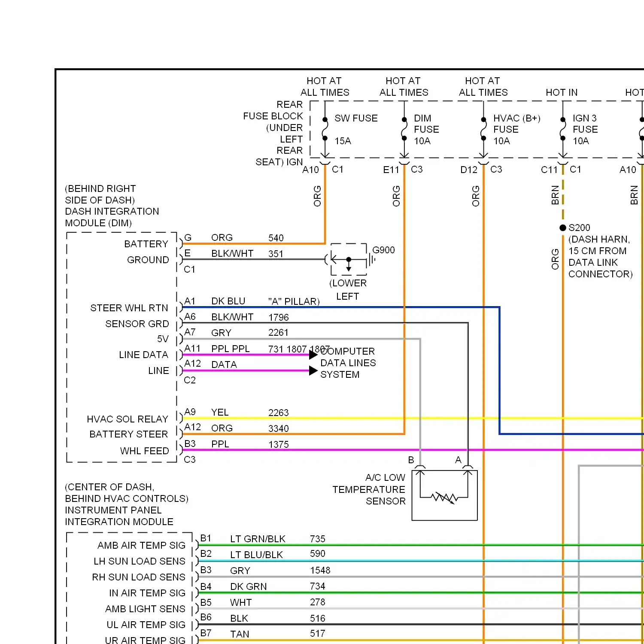
Task: Click the REAR FUSE BLOCK label
Action: [273, 110]
